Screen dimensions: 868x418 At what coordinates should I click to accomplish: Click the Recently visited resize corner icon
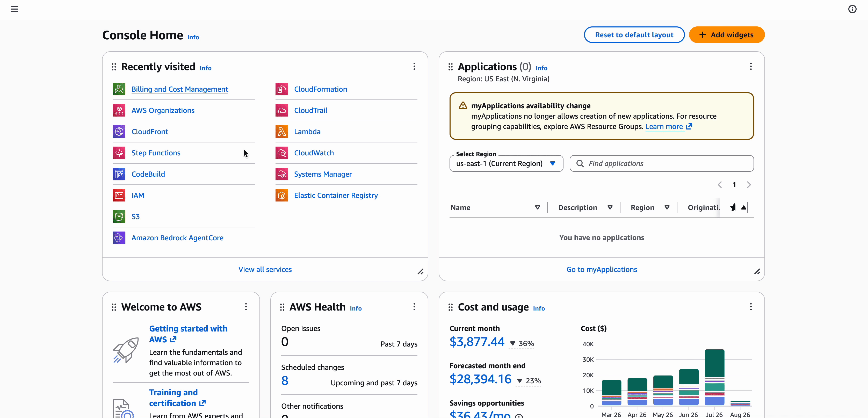pos(421,272)
